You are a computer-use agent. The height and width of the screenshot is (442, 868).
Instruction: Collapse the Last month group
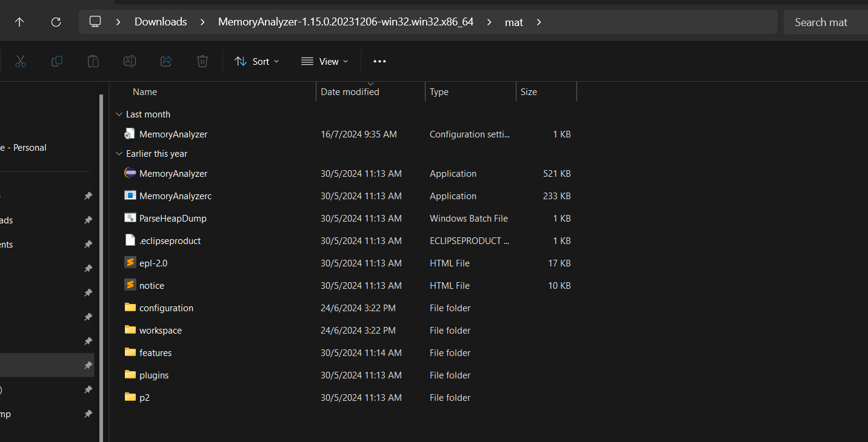pos(119,114)
